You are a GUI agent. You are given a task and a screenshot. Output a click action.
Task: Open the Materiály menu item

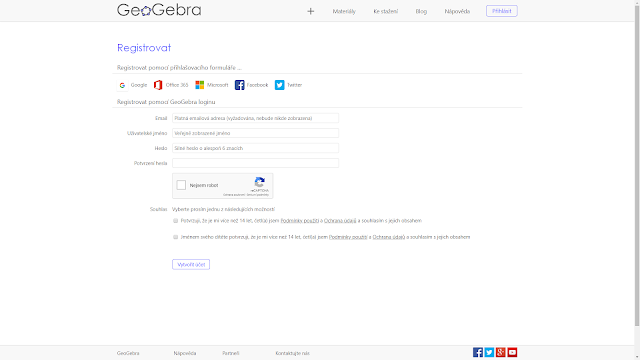pos(344,11)
